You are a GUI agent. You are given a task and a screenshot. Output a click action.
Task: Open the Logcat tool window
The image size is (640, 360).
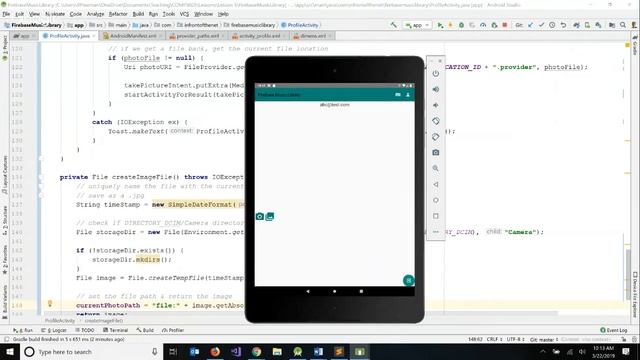point(54,330)
